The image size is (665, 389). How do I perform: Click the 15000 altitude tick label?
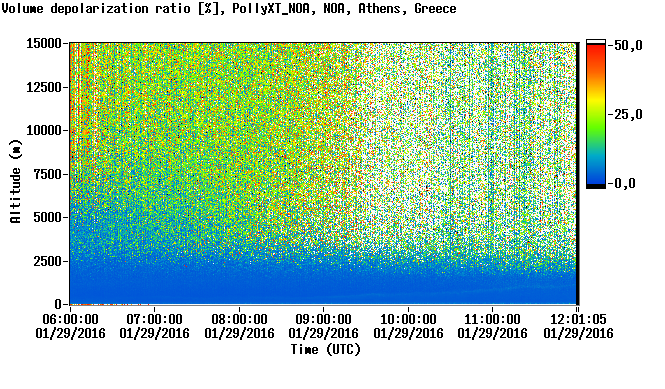click(x=44, y=43)
